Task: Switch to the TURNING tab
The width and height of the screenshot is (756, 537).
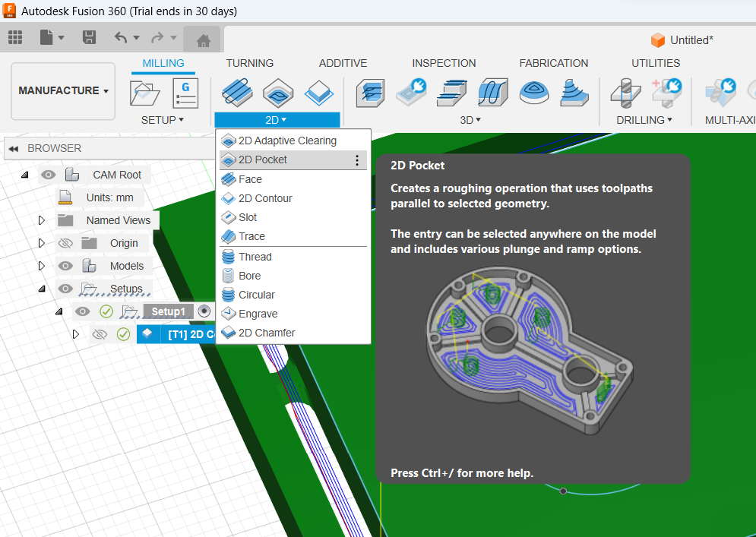Action: coord(250,63)
